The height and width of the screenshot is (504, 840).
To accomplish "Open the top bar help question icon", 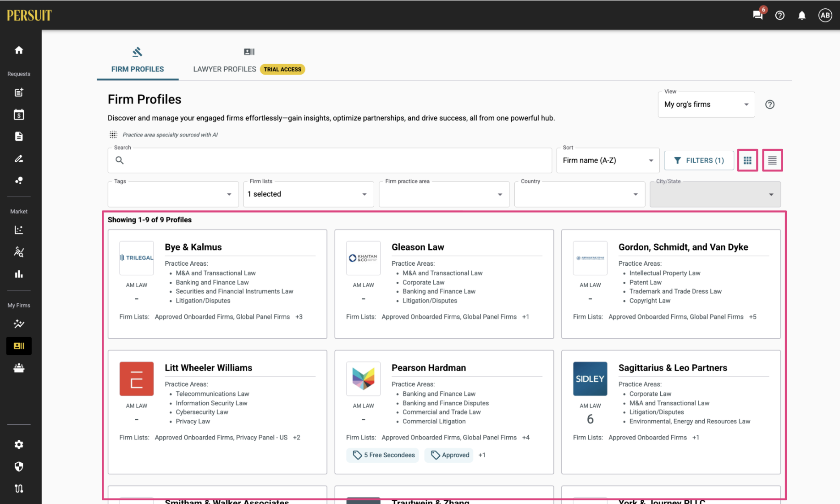I will point(780,16).
